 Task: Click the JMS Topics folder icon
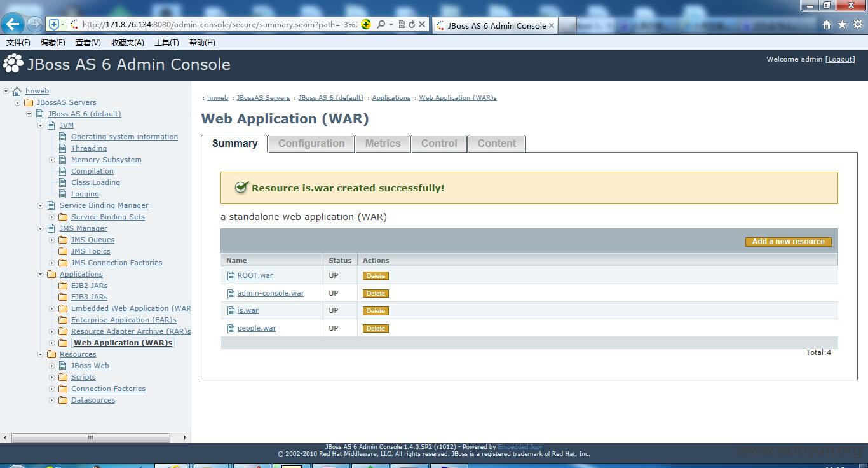[x=63, y=251]
